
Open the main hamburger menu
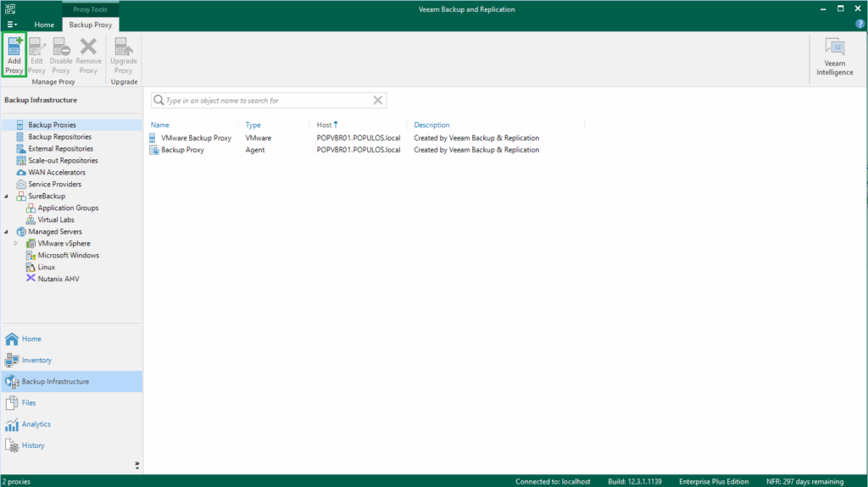click(x=12, y=25)
